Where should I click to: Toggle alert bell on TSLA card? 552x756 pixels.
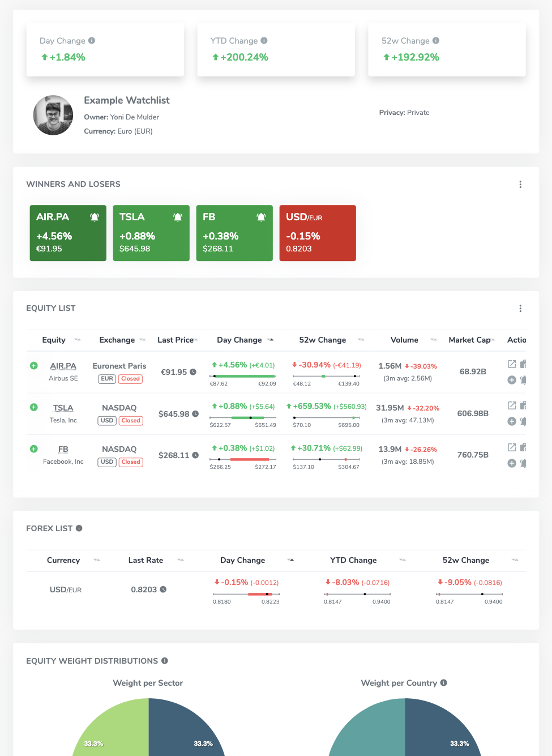click(x=178, y=217)
